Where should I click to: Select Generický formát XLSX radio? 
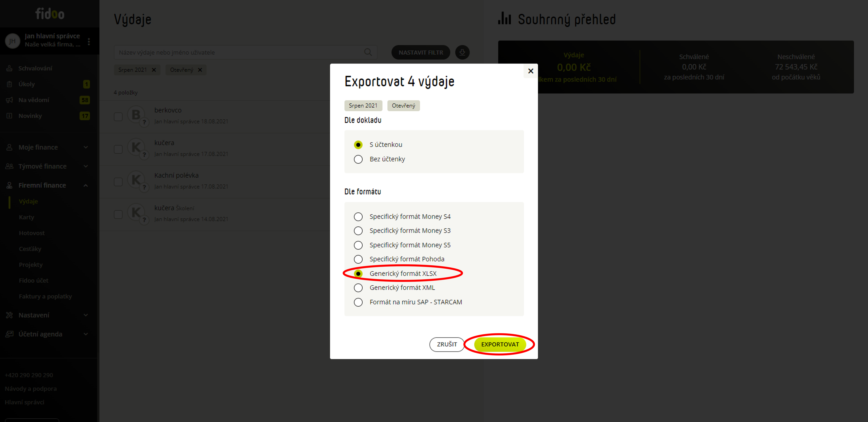coord(358,274)
